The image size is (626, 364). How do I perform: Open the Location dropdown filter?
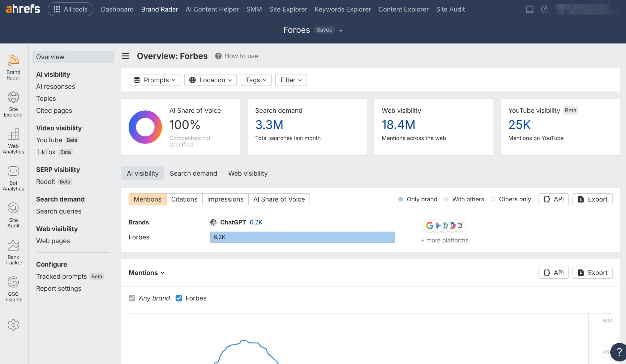click(210, 80)
